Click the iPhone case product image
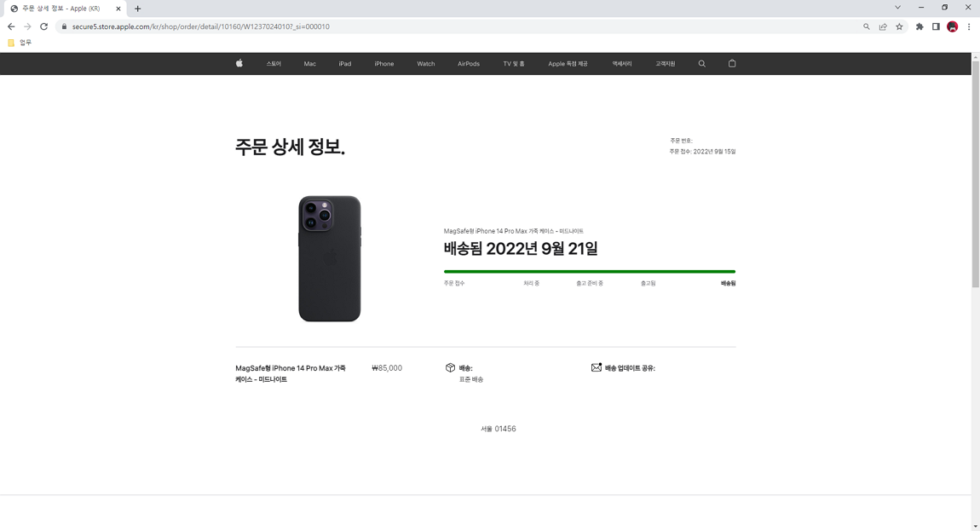This screenshot has width=980, height=531. tap(330, 259)
